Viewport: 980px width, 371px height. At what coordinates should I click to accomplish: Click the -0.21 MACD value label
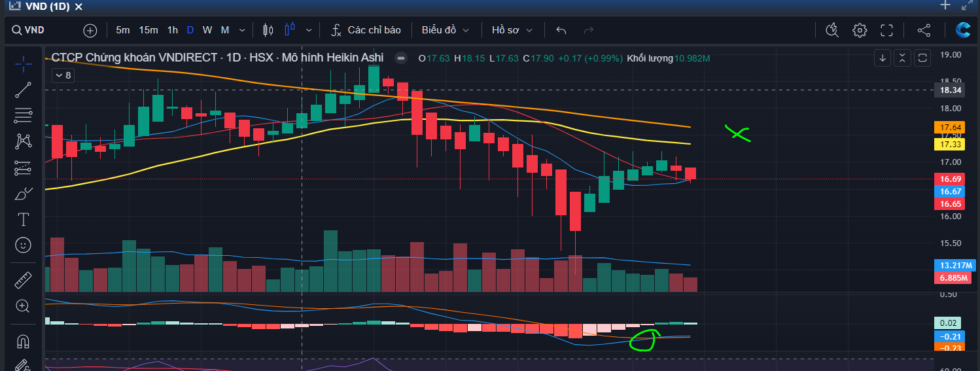[x=949, y=336]
